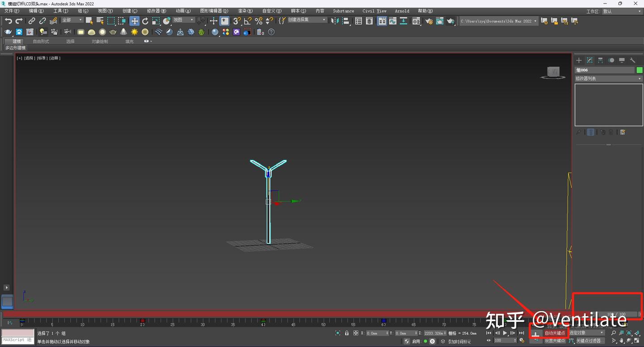Switch to the Modify command panel
This screenshot has height=347, width=644.
pyautogui.click(x=590, y=61)
